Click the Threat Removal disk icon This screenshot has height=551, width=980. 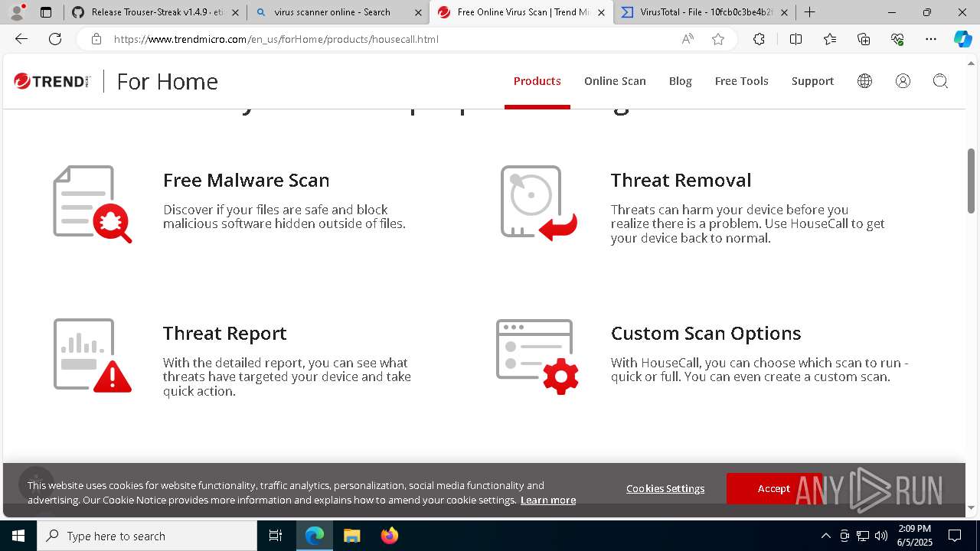pos(538,203)
